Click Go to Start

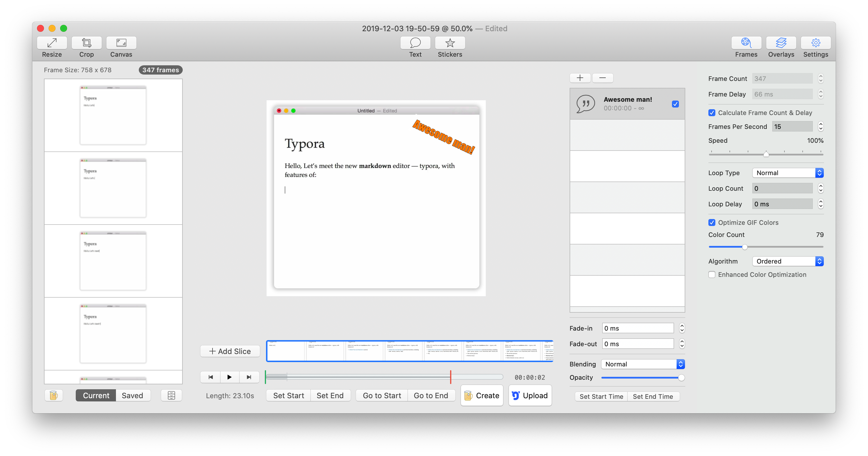382,395
